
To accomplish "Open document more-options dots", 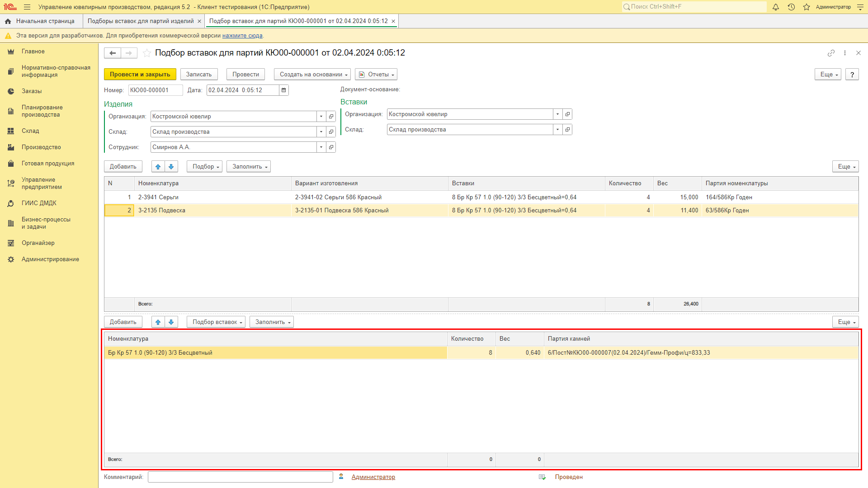I will coord(845,53).
